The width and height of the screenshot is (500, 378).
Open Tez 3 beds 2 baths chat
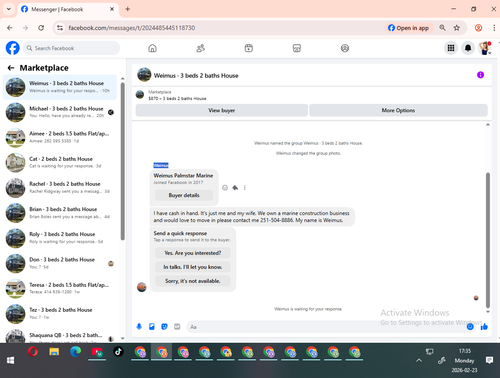(x=60, y=314)
